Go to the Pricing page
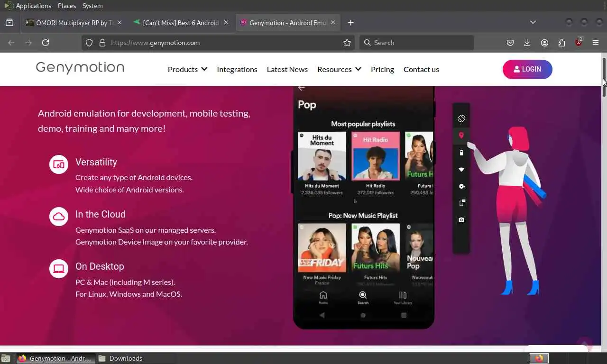 [x=382, y=69]
